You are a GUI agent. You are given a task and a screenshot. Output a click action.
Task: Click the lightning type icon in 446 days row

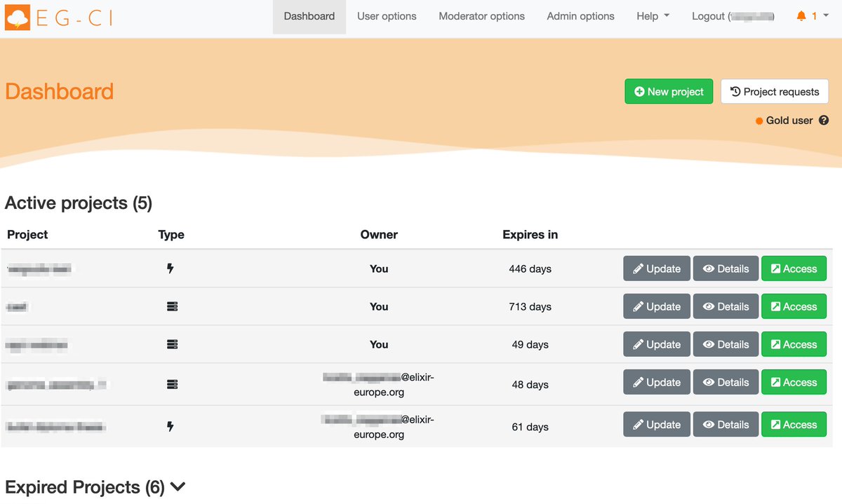[x=170, y=268]
